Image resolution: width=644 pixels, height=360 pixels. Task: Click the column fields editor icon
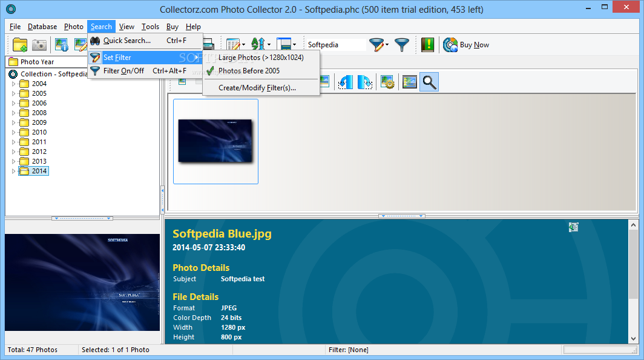(x=233, y=44)
